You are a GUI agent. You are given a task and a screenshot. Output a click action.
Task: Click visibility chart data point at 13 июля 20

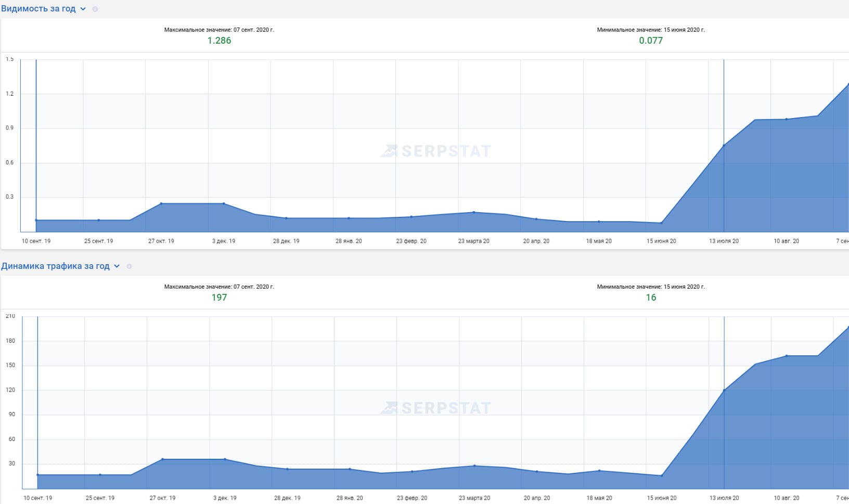tap(724, 145)
